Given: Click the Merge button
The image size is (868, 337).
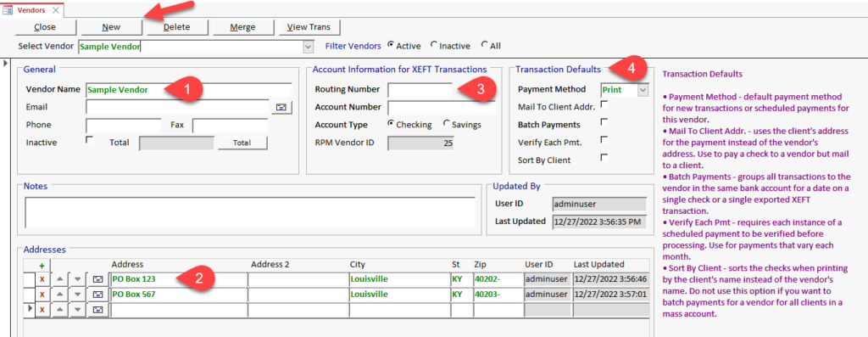Looking at the screenshot, I should click(242, 26).
